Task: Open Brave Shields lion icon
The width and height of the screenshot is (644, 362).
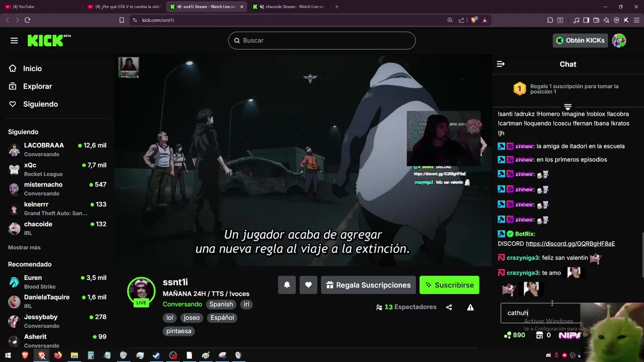Action: 474,20
